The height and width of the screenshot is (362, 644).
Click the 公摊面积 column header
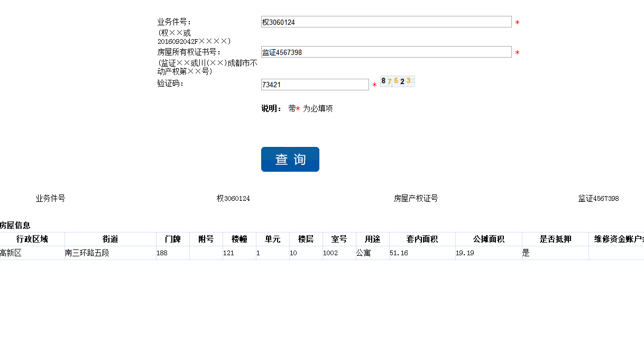point(489,239)
